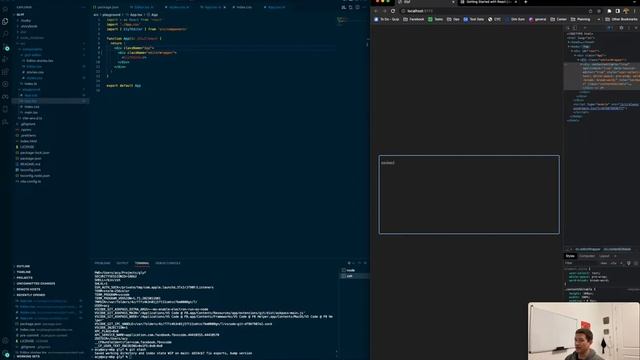
Task: Go back in the browser
Action: tap(376, 11)
